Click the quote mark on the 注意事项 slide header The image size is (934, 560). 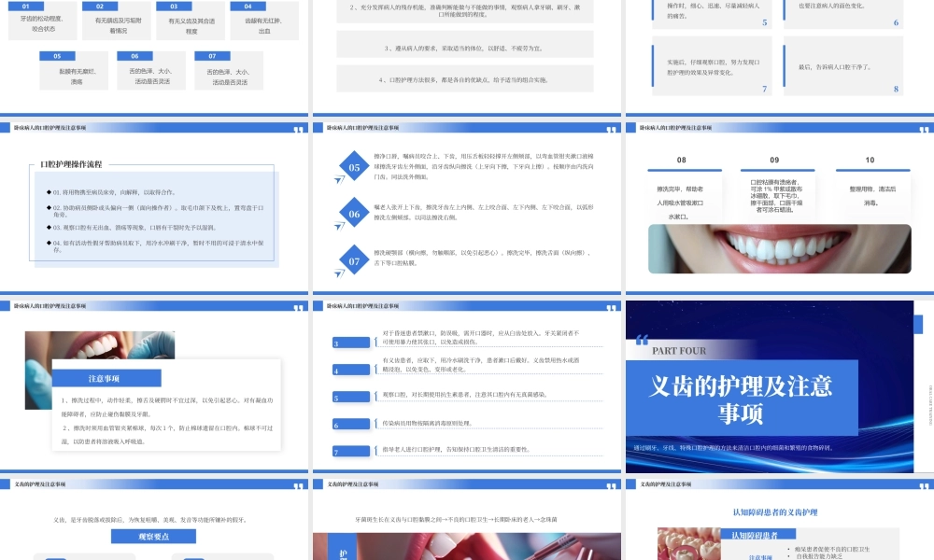pos(299,308)
